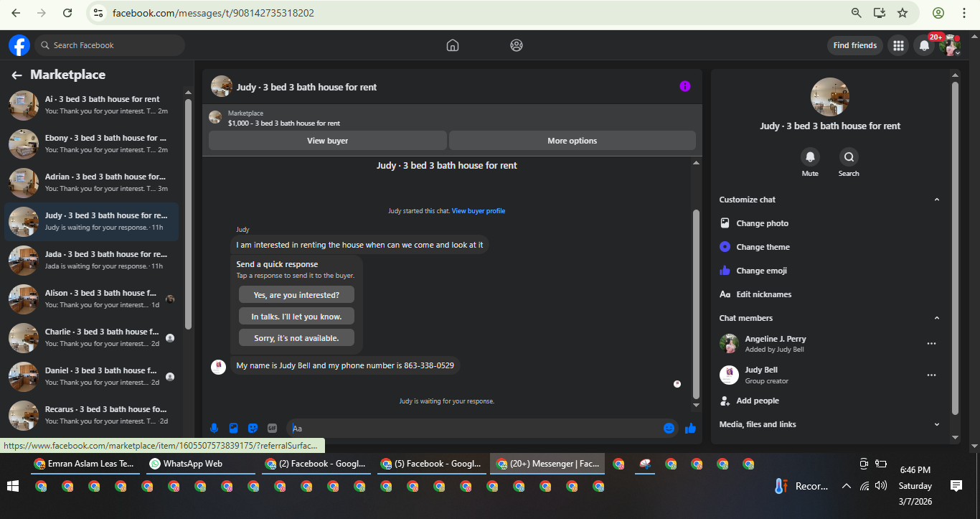980x519 pixels.
Task: Open the profile switcher icon in top nav
Action: tap(517, 45)
